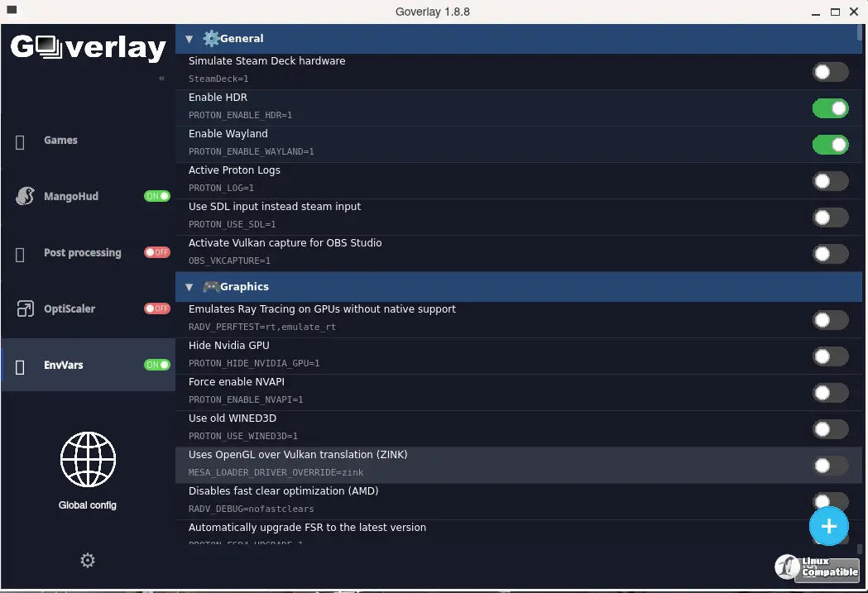
Task: Open Global config globe icon
Action: pos(88,459)
